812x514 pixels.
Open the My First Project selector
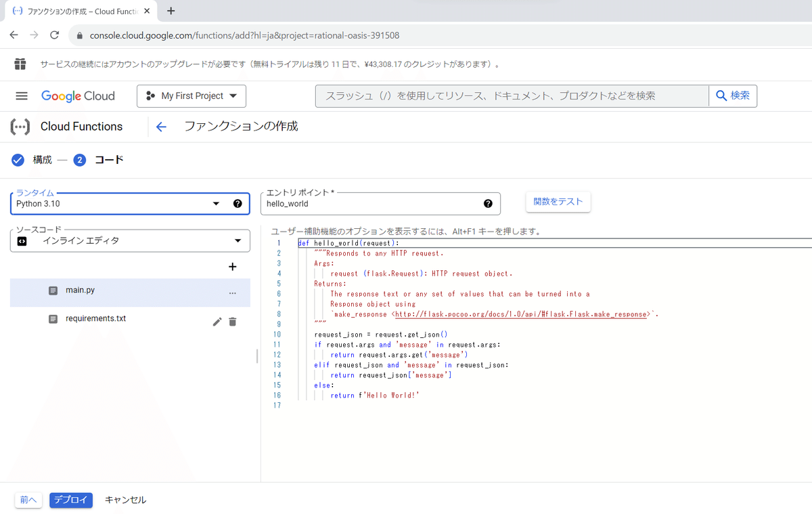coord(191,96)
